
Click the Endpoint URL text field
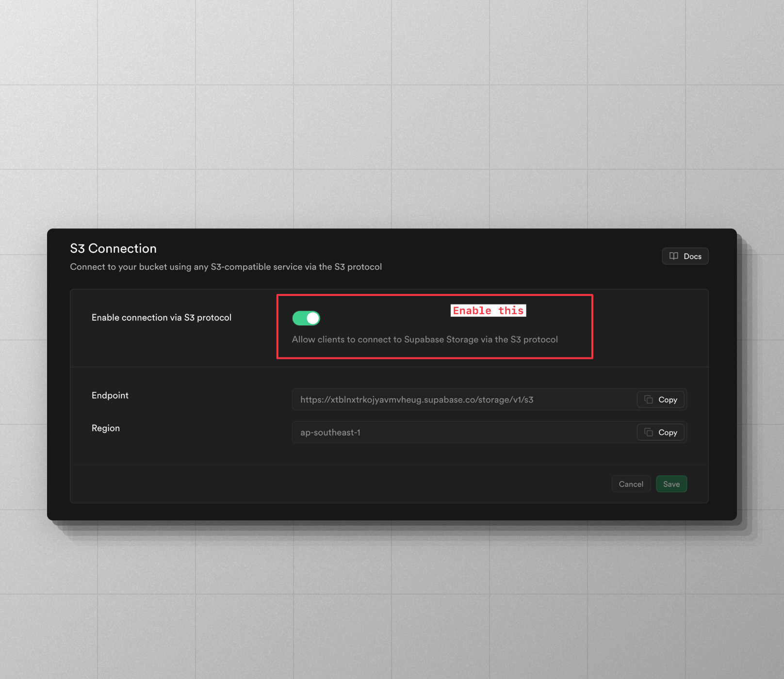coord(461,400)
